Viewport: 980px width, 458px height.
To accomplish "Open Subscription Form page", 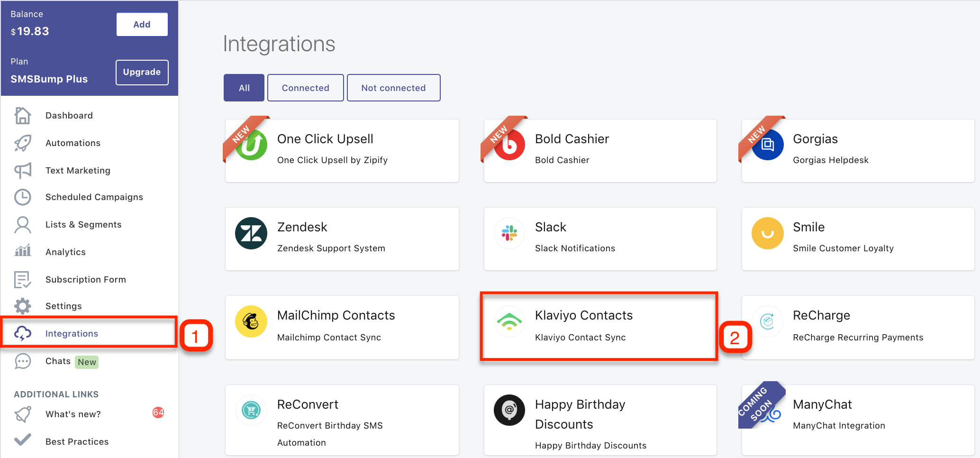I will (x=86, y=280).
